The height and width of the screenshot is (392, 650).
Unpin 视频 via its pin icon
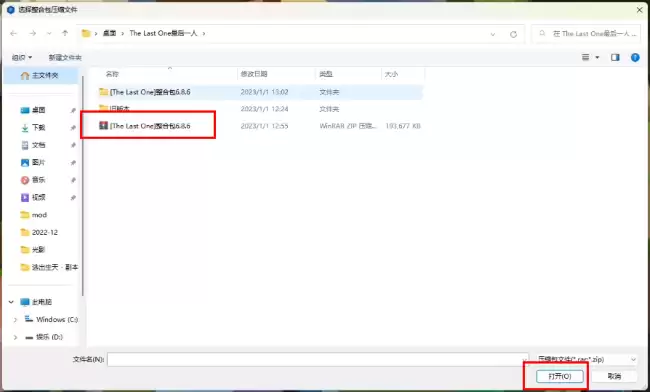tap(73, 198)
